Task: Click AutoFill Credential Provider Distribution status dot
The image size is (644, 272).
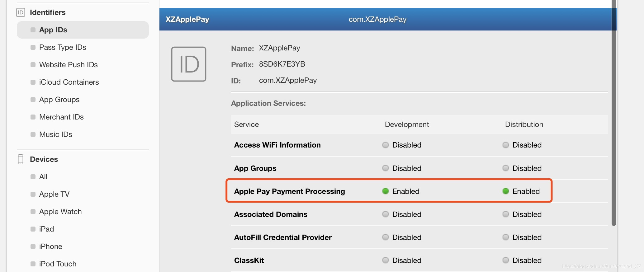Action: click(506, 237)
